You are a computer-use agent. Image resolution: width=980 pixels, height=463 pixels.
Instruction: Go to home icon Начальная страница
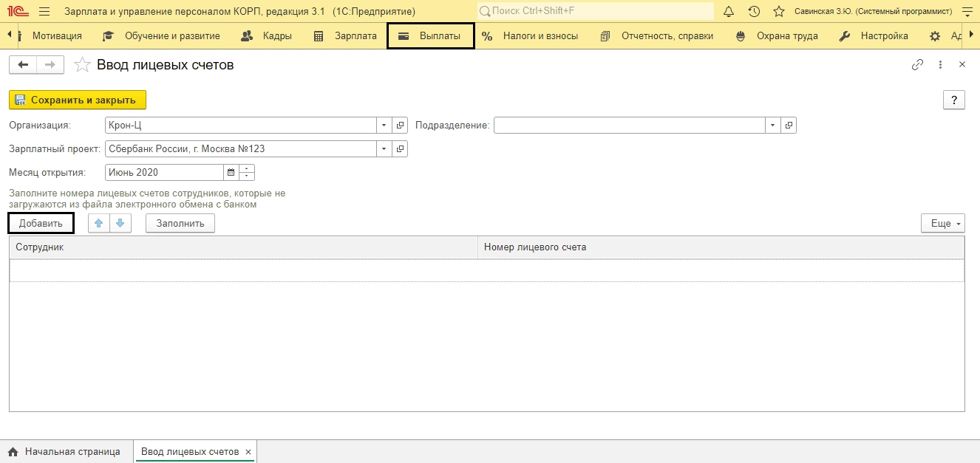[x=13, y=452]
